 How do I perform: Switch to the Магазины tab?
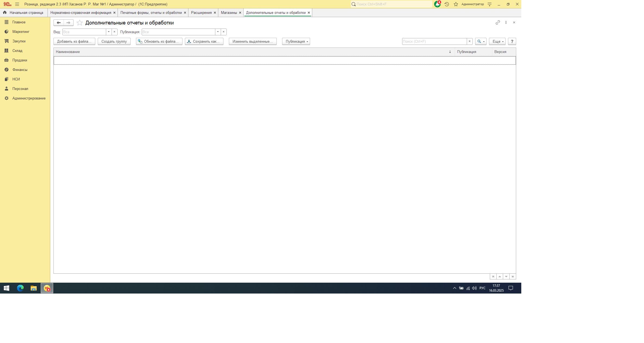[x=229, y=13]
